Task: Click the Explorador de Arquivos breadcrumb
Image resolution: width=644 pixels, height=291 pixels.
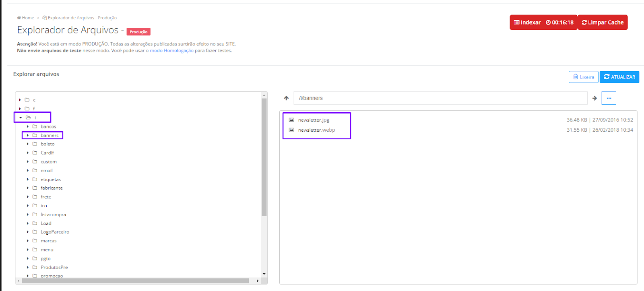Action: point(80,18)
